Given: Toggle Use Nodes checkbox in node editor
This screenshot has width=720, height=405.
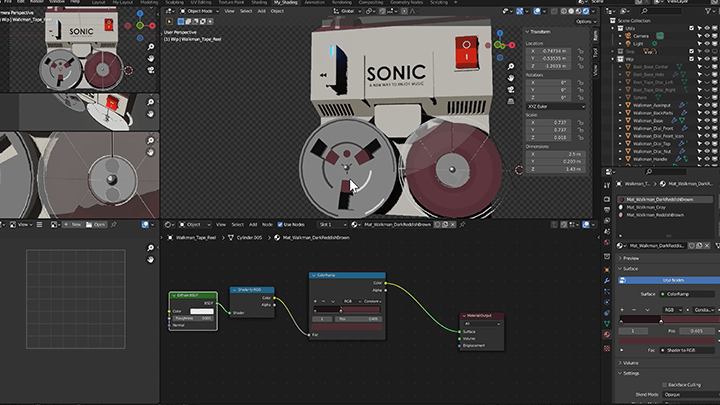Looking at the screenshot, I should click(280, 225).
